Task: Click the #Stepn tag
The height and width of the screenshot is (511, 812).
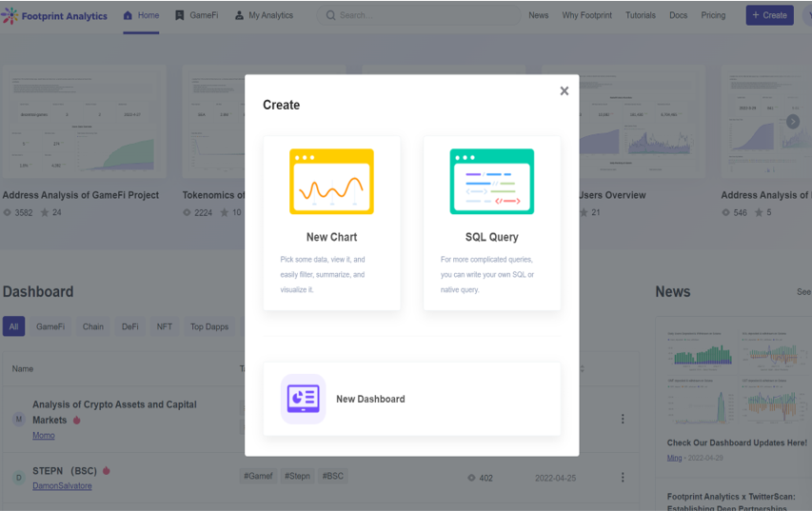Action: click(x=297, y=476)
